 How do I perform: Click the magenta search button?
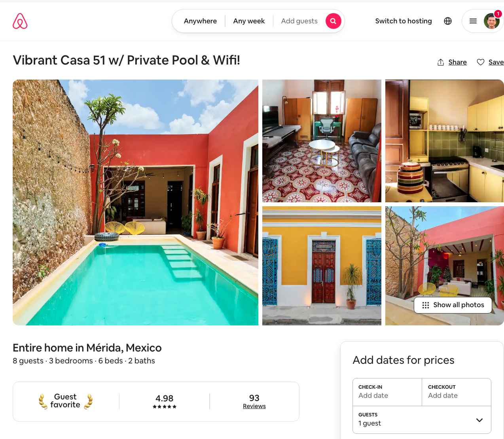(333, 21)
